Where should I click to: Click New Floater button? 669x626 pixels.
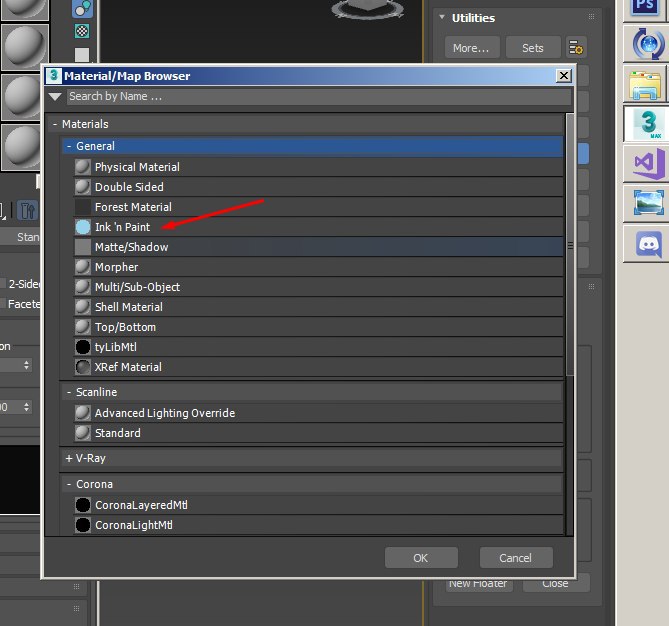(478, 583)
